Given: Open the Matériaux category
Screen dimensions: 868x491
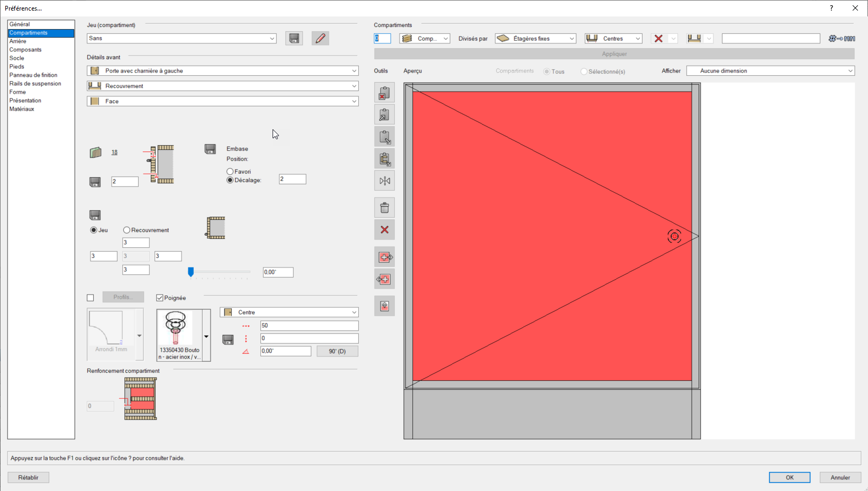Looking at the screenshot, I should point(22,109).
